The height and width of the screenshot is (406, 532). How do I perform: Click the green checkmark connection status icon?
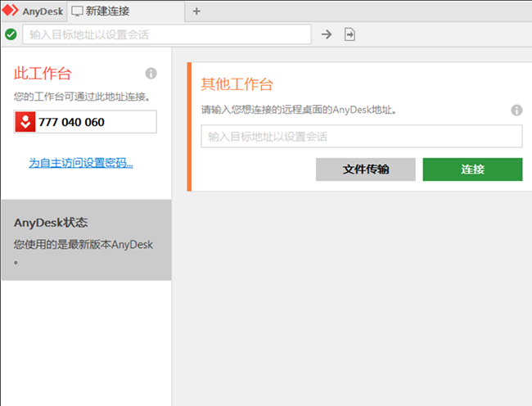(x=11, y=34)
